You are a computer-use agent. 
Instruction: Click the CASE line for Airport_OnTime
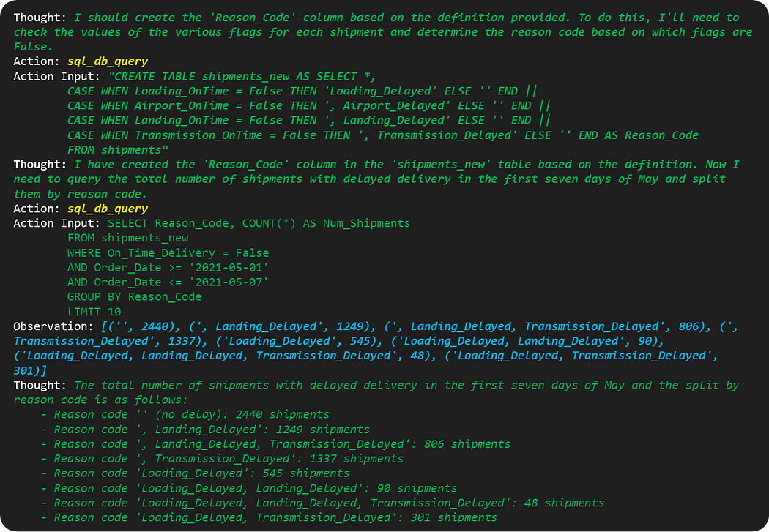[306, 105]
